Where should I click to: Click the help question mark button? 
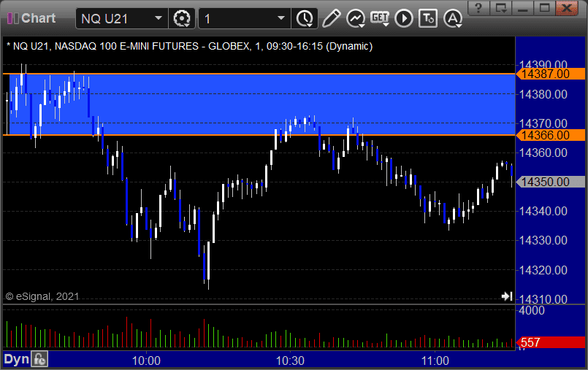click(478, 8)
